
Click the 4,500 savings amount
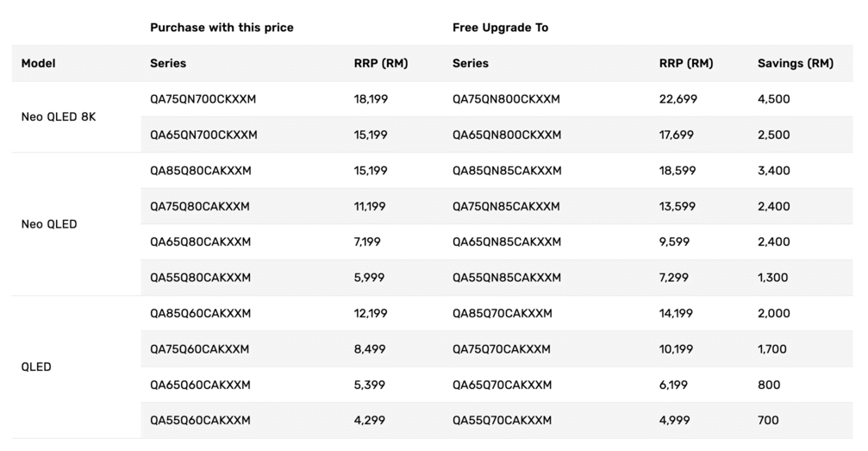click(773, 99)
